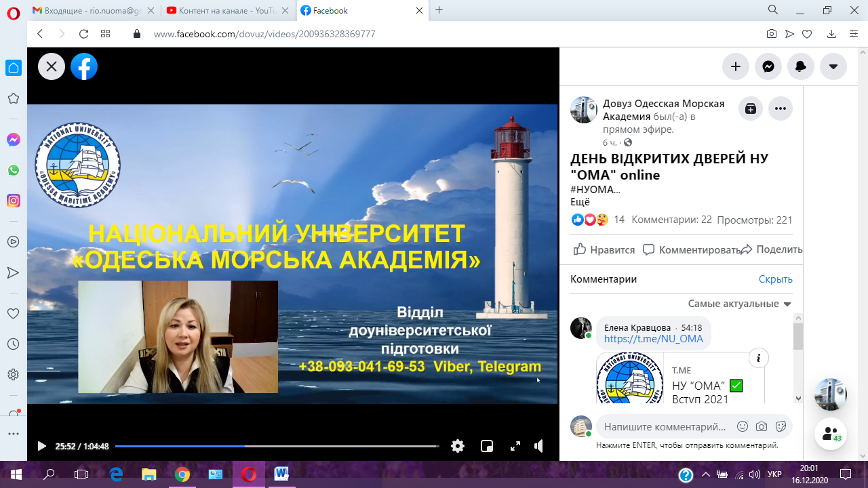The height and width of the screenshot is (488, 868).
Task: Open a new browser tab
Action: click(x=439, y=10)
